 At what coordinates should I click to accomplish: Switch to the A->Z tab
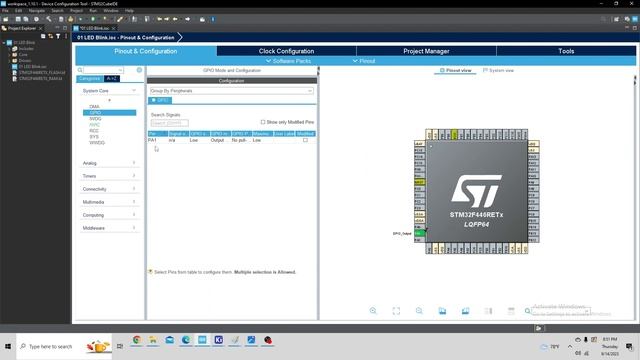[x=111, y=78]
